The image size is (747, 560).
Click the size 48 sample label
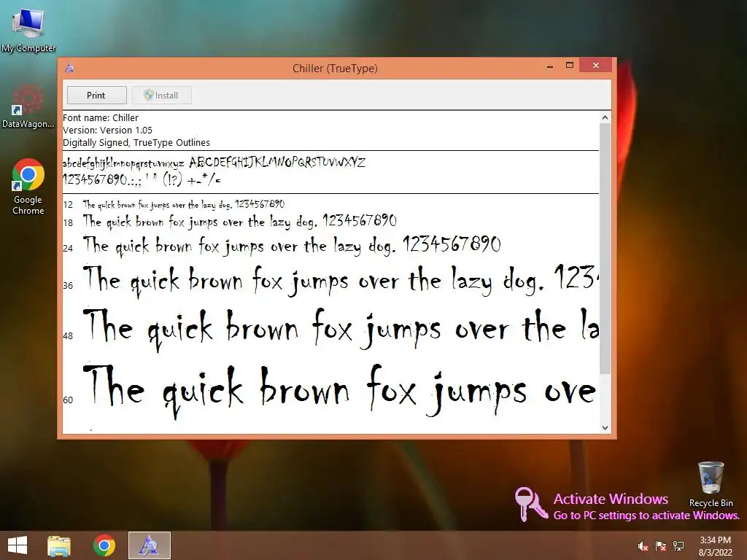68,335
